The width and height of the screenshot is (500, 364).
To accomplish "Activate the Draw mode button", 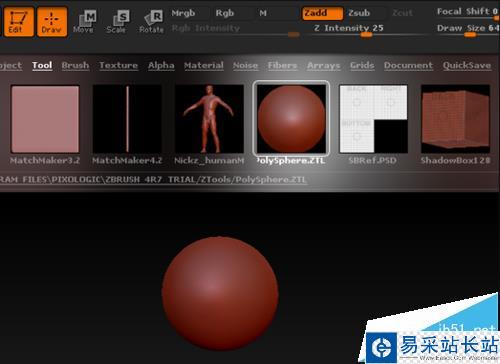I will (x=52, y=22).
